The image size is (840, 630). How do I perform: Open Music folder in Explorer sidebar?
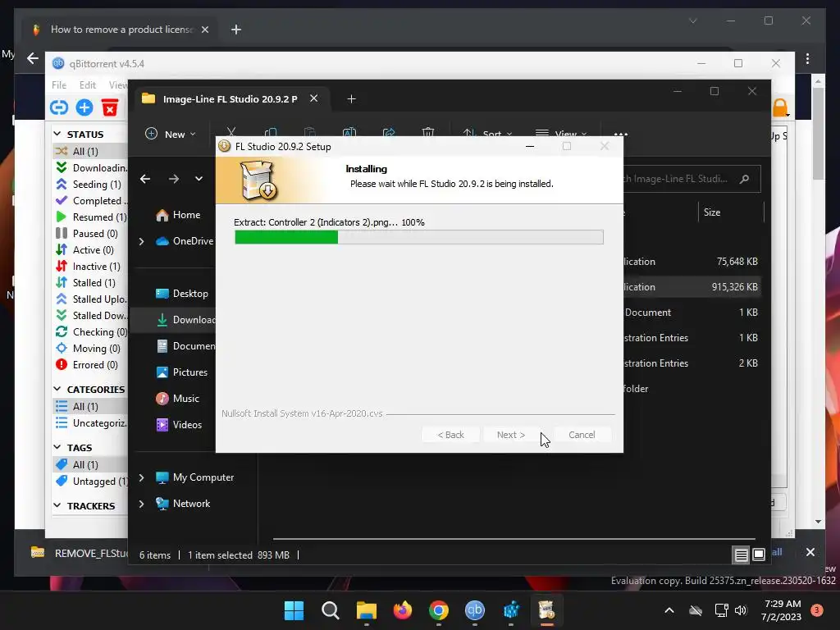pyautogui.click(x=177, y=399)
